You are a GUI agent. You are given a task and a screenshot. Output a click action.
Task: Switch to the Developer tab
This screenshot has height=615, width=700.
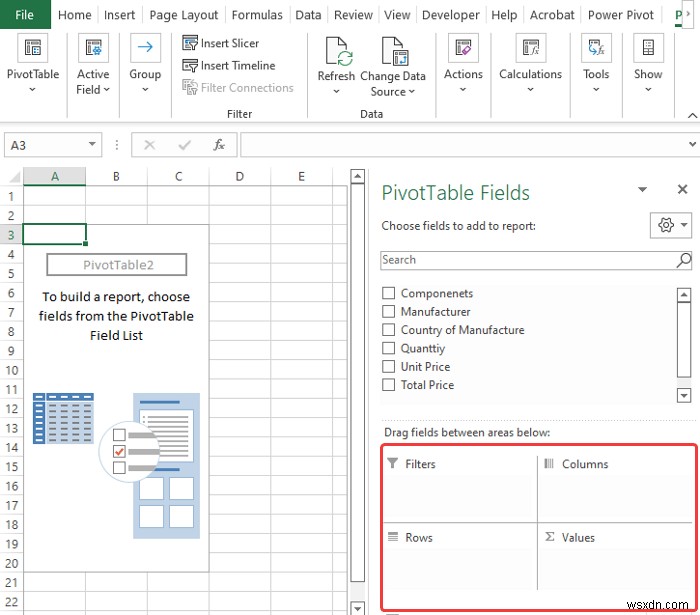coord(450,15)
